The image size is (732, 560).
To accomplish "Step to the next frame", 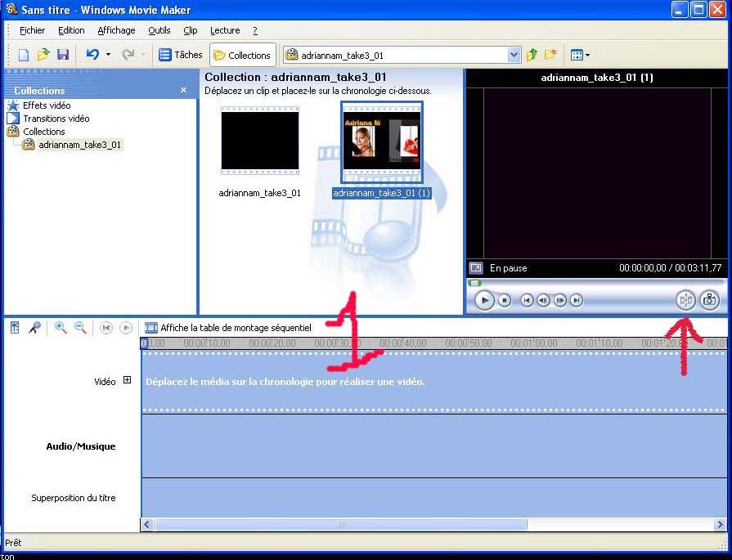I will point(560,301).
